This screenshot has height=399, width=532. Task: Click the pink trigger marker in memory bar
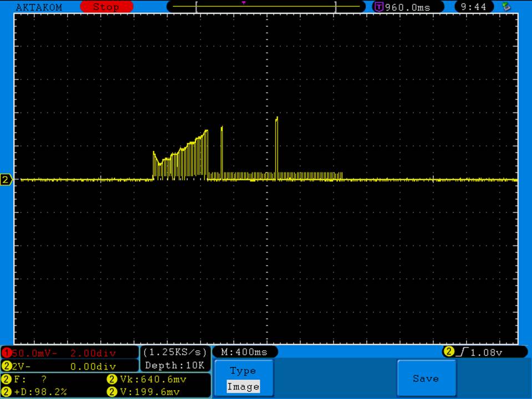coord(243,3)
